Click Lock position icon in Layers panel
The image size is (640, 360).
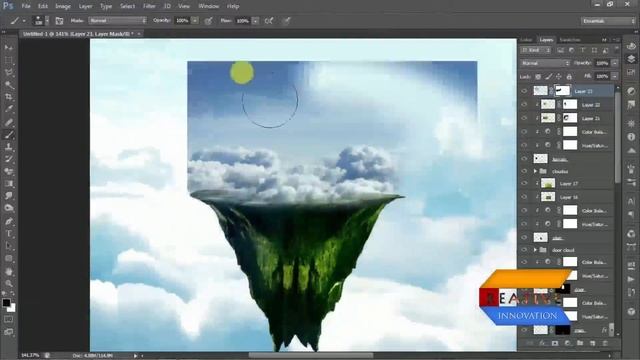coord(559,76)
